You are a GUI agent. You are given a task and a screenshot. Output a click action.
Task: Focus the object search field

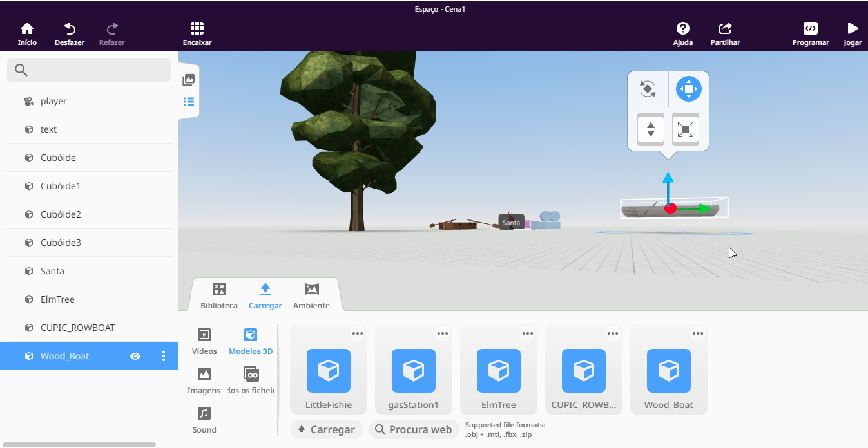coord(89,70)
